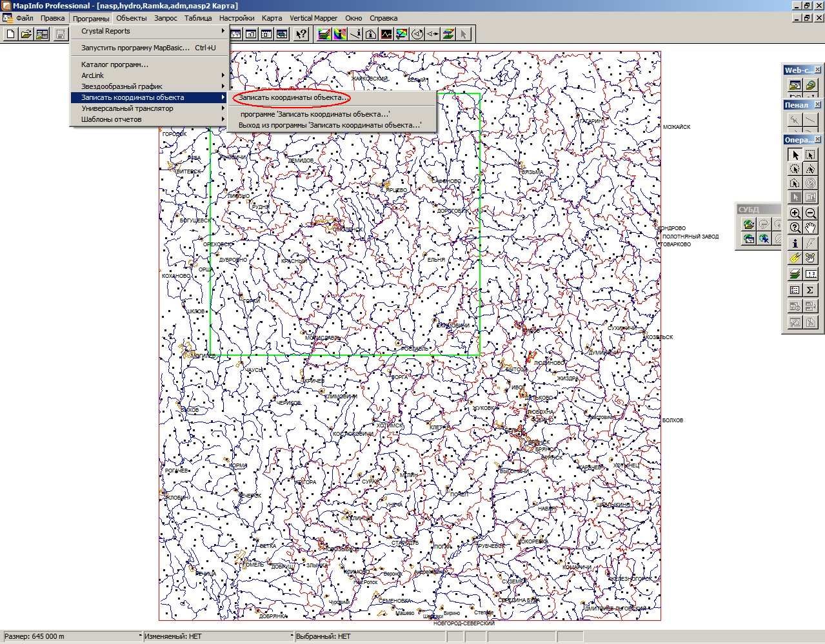Select the Radius Select tool

coord(795,169)
